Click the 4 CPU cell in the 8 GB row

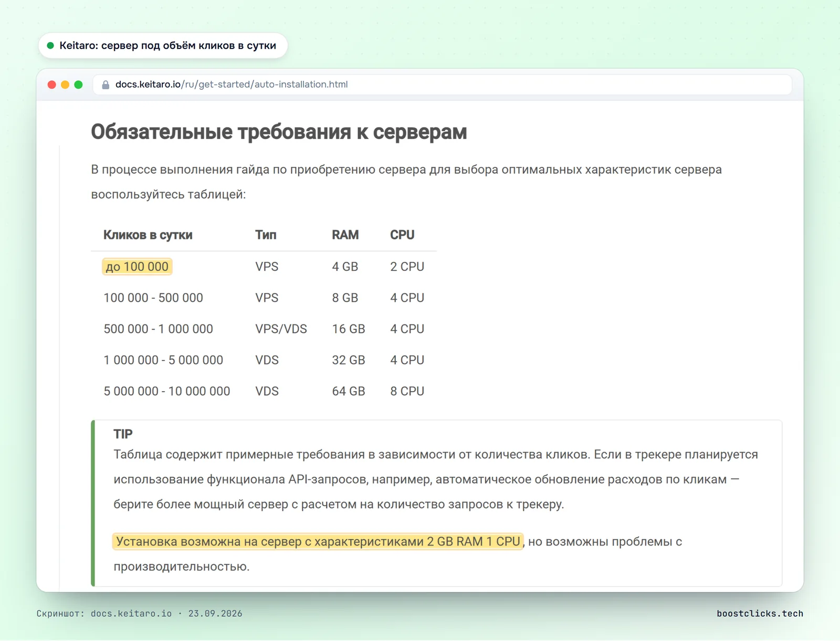[x=407, y=298]
